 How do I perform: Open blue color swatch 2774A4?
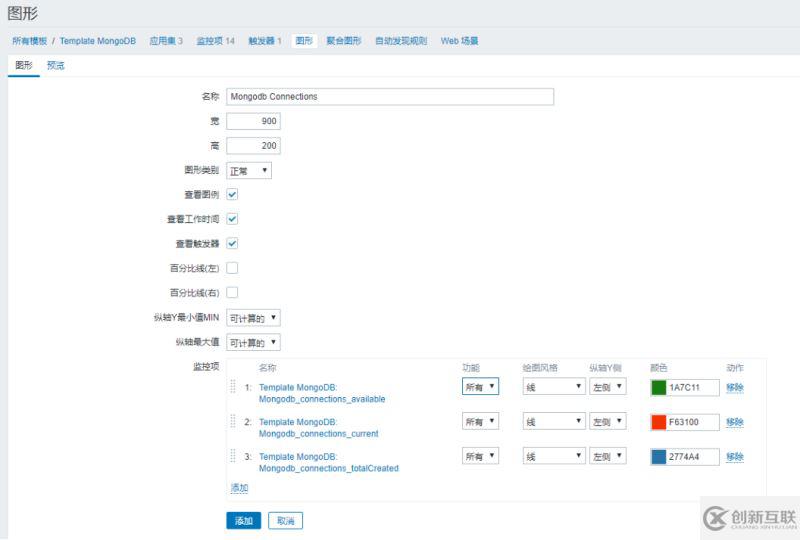[658, 457]
